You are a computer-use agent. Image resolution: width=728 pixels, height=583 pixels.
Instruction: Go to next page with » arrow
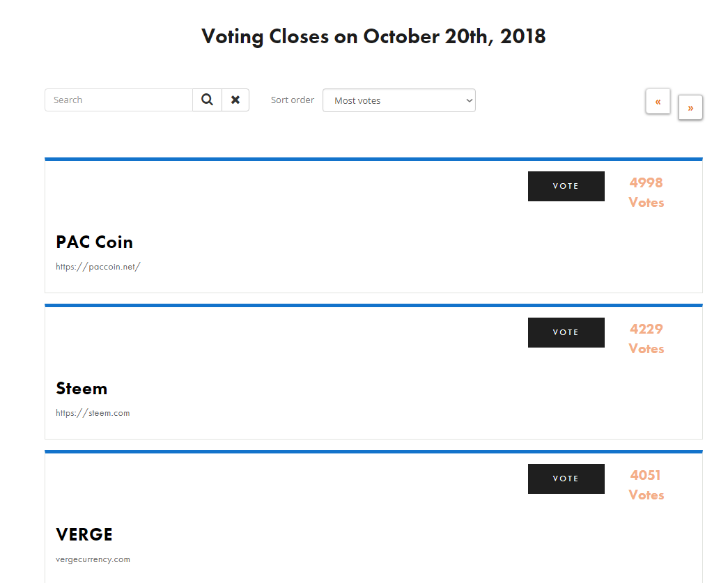coord(690,108)
